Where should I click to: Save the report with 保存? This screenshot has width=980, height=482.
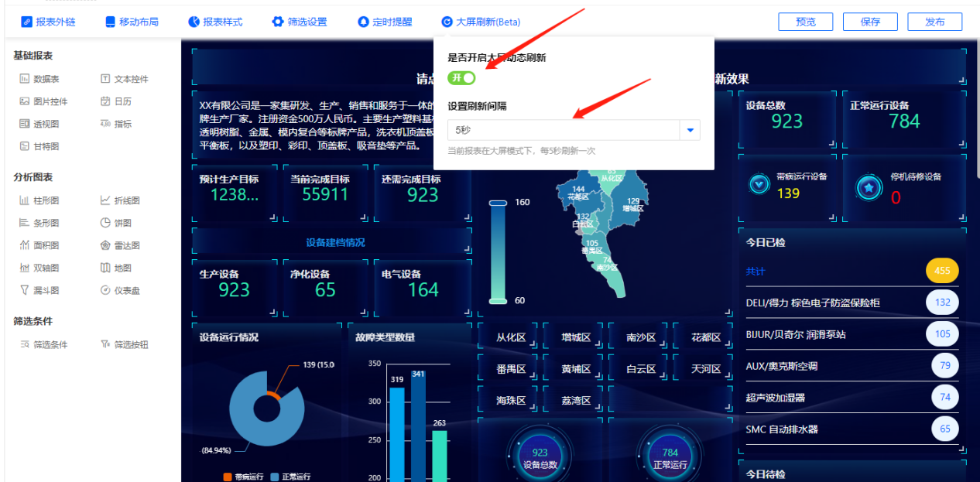870,22
